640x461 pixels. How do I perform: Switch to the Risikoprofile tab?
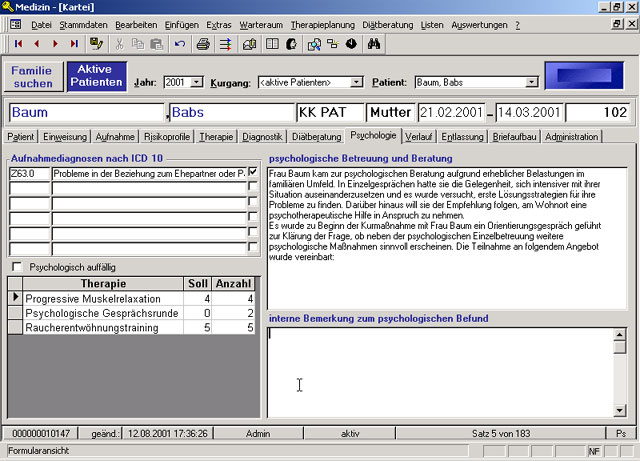(167, 136)
